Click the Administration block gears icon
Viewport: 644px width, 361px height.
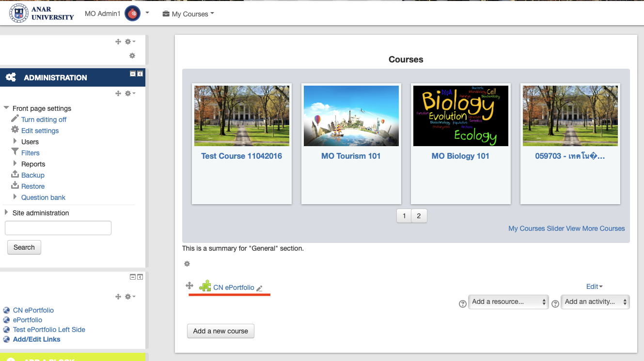pos(11,77)
